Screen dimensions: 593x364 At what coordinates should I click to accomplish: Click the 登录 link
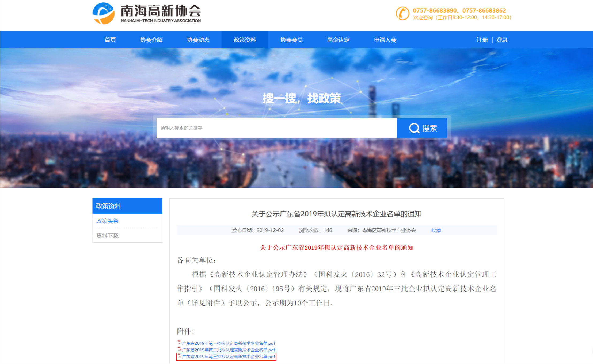pos(502,40)
